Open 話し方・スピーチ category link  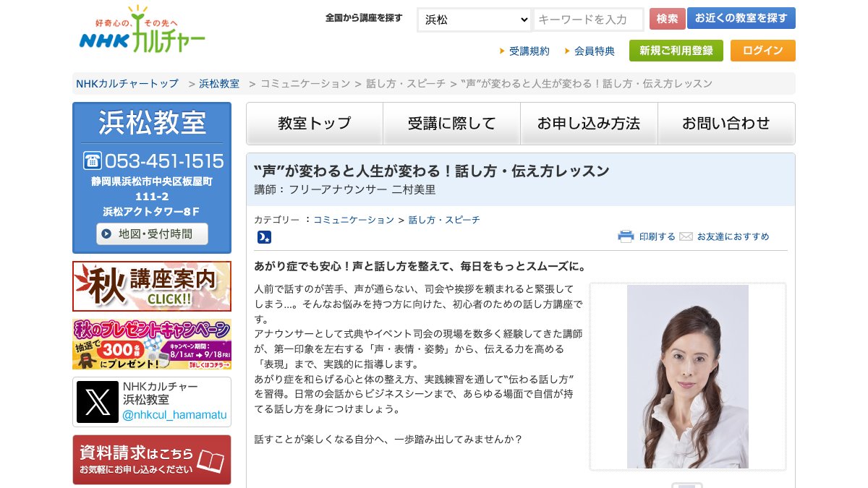pos(444,220)
